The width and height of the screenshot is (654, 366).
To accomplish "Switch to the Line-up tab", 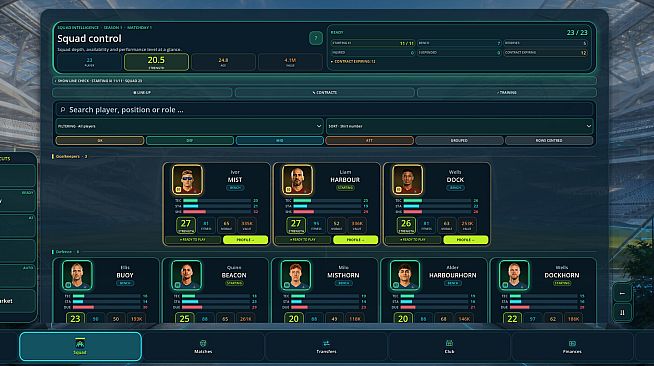I will pos(142,93).
